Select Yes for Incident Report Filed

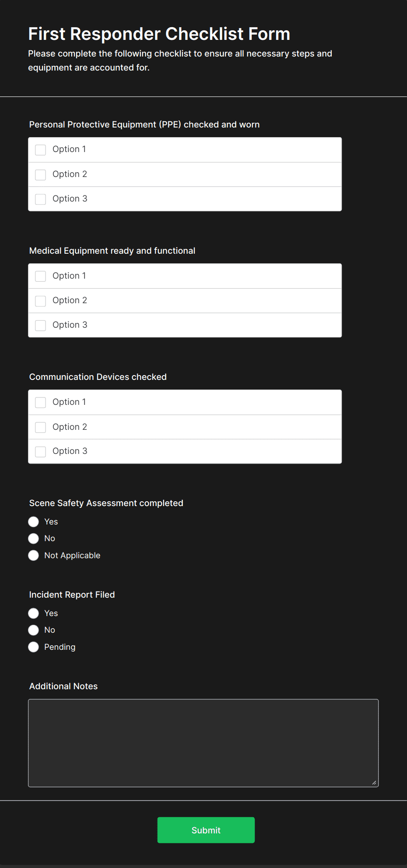pos(34,613)
